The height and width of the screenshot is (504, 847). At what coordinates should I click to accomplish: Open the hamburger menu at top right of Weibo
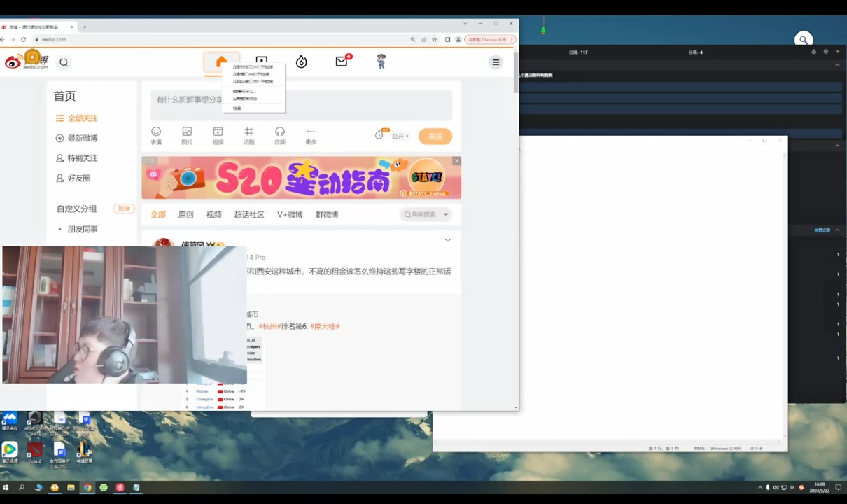click(496, 62)
